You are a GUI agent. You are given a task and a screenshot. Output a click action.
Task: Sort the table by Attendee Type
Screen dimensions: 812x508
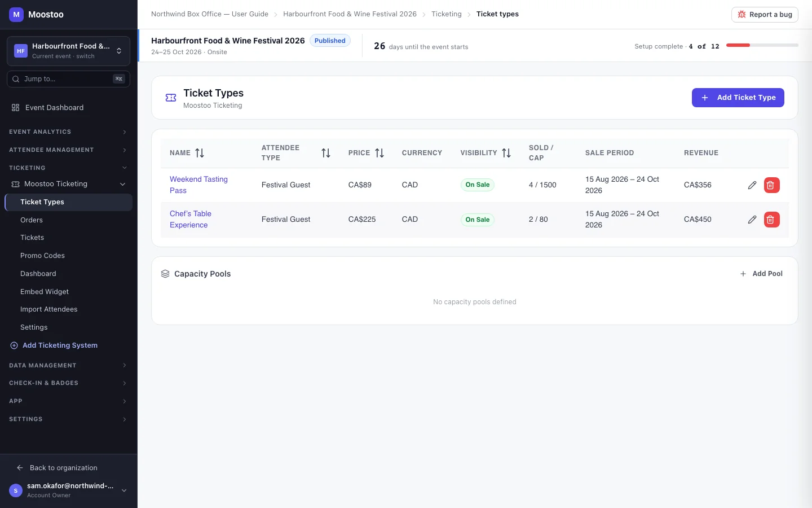pos(326,153)
